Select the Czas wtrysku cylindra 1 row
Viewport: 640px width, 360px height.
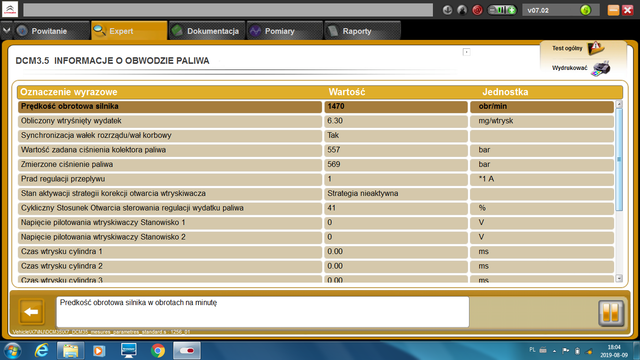[316, 252]
